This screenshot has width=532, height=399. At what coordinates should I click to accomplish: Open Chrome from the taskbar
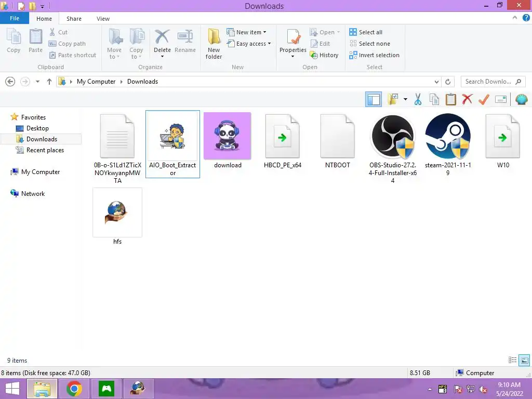coord(74,389)
